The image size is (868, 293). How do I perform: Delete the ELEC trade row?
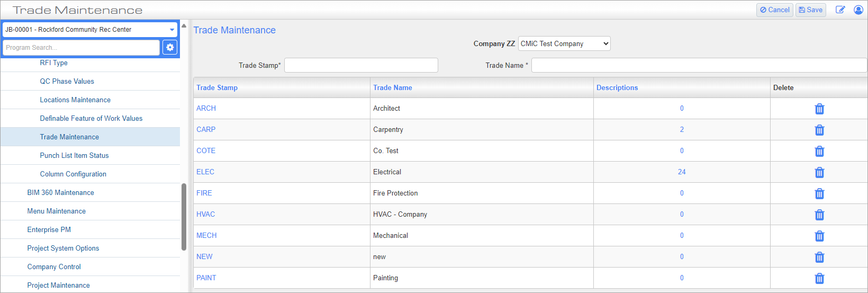[x=819, y=172]
